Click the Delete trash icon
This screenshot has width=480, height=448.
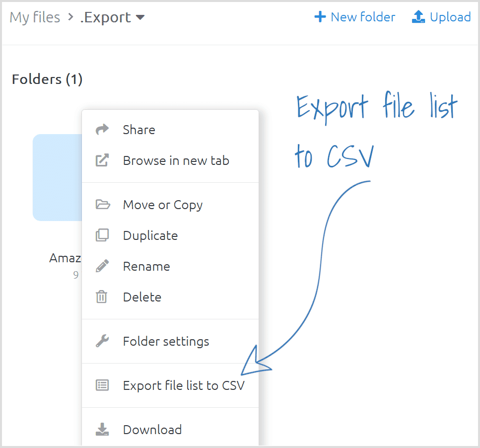102,297
